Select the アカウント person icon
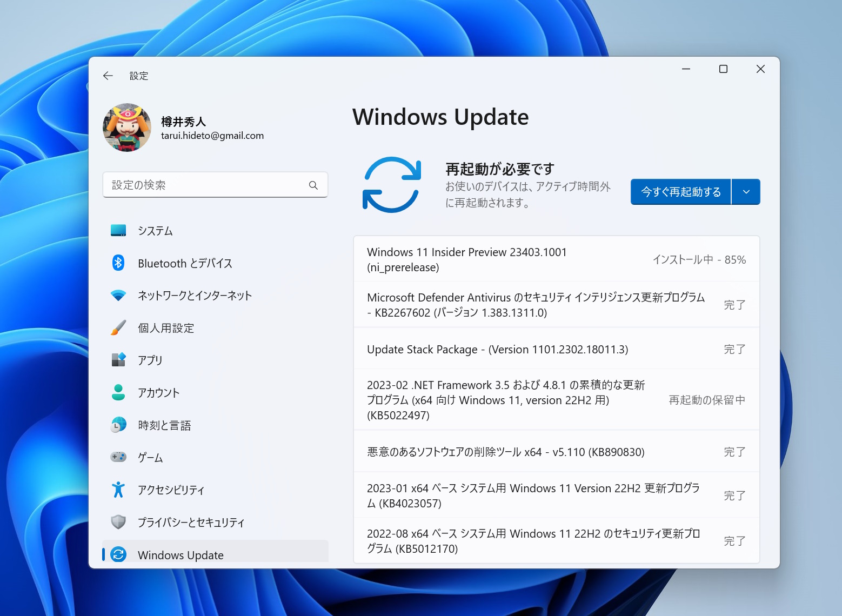The height and width of the screenshot is (616, 842). [118, 392]
